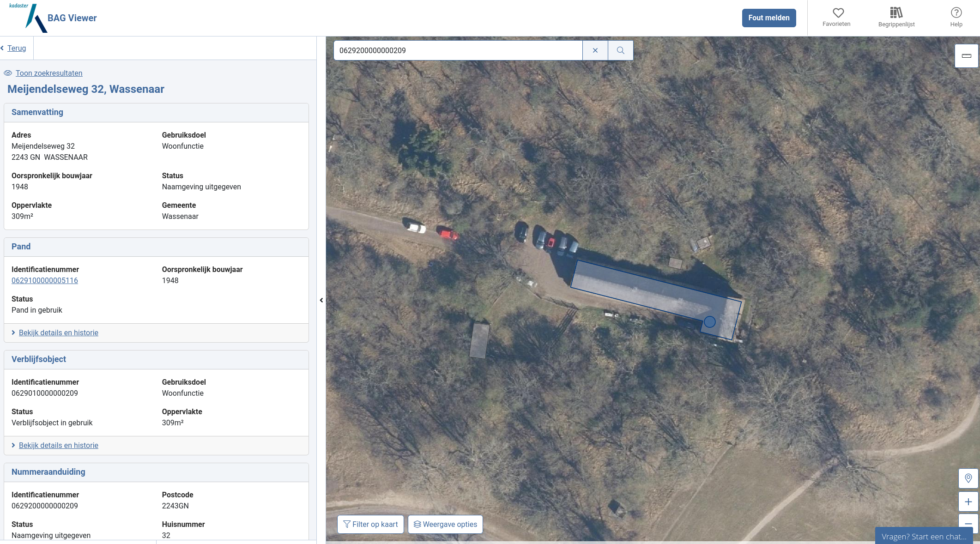Expand Pand Bekijk details en historie
This screenshot has height=544, width=980.
pyautogui.click(x=59, y=332)
